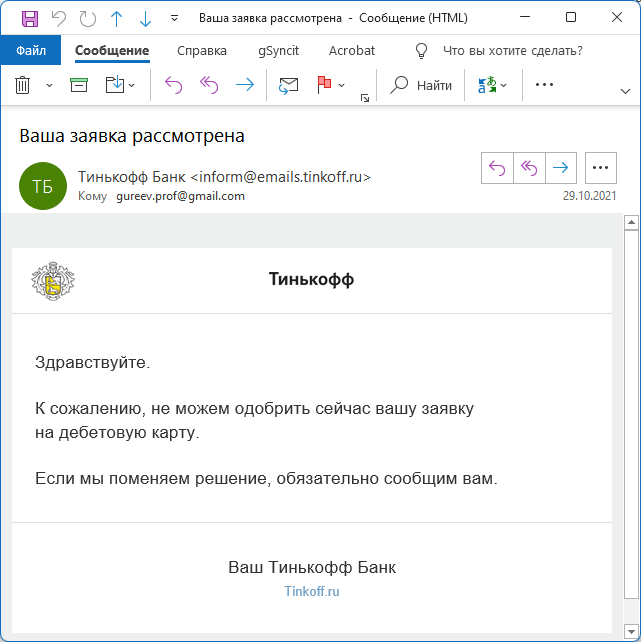The width and height of the screenshot is (641, 642).
Task: Expand ribbon display options chevron
Action: tap(625, 91)
